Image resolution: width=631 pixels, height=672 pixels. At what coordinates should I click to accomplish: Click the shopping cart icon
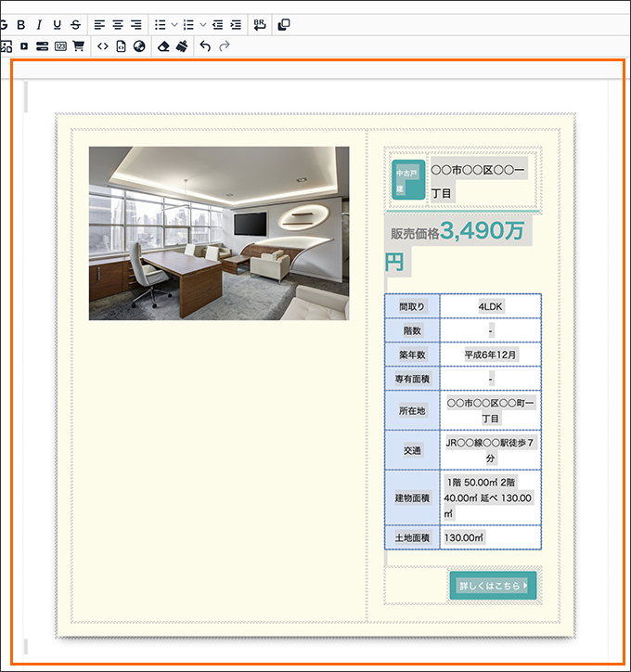[x=78, y=46]
